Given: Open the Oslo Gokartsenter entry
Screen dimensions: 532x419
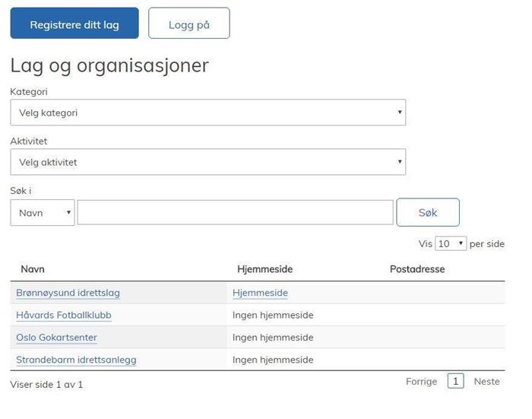Looking at the screenshot, I should [x=57, y=338].
